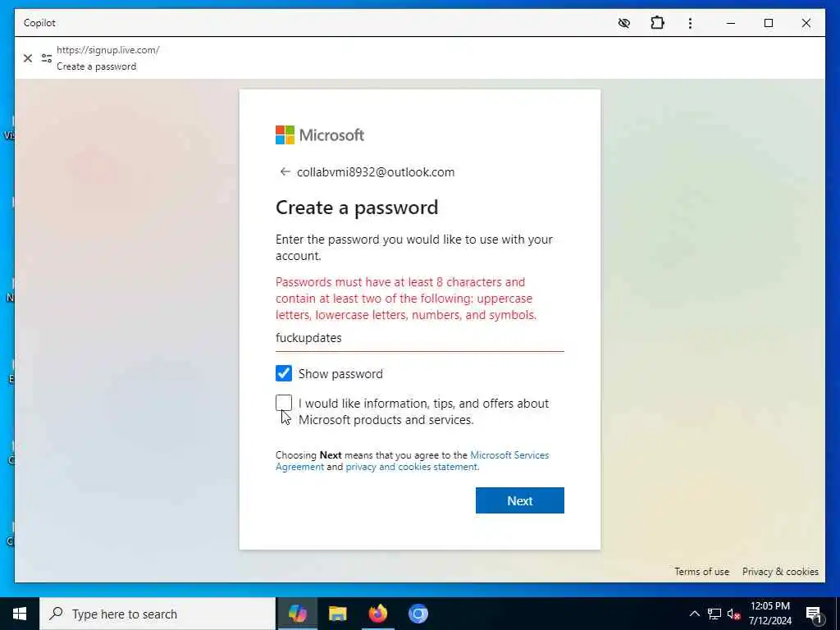Open the extensions puzzle icon
Image resolution: width=840 pixels, height=630 pixels.
(657, 23)
